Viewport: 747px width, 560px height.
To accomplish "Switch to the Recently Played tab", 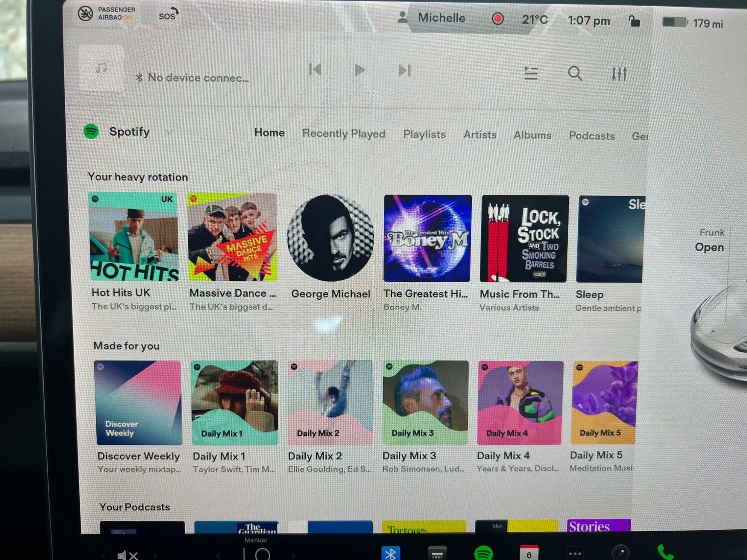I will tap(344, 134).
